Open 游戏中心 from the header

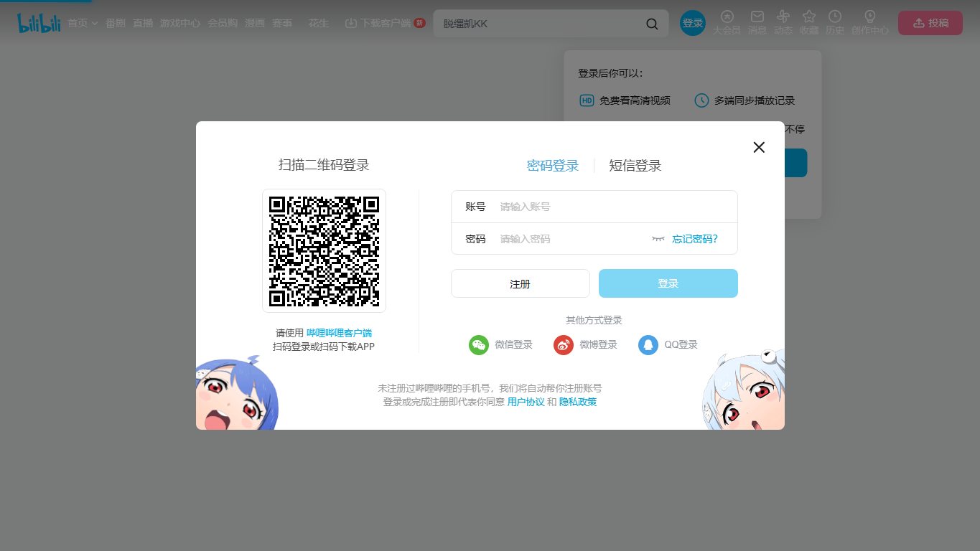click(x=180, y=23)
